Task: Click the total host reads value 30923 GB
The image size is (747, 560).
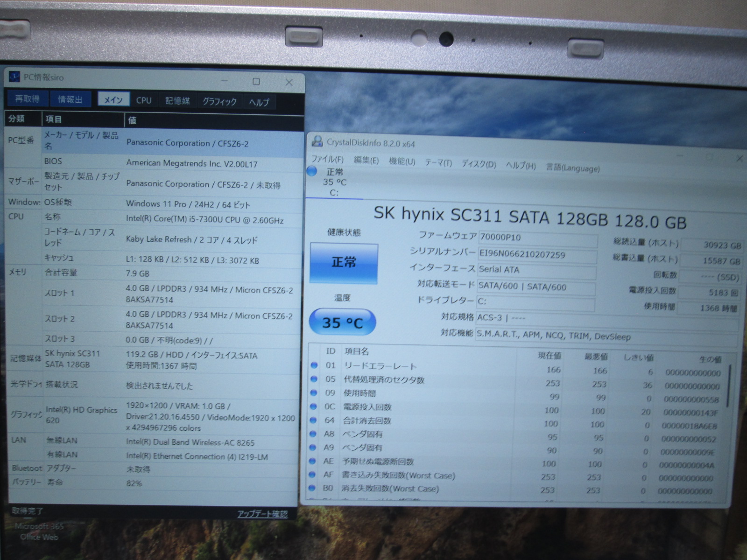Action: coord(712,245)
